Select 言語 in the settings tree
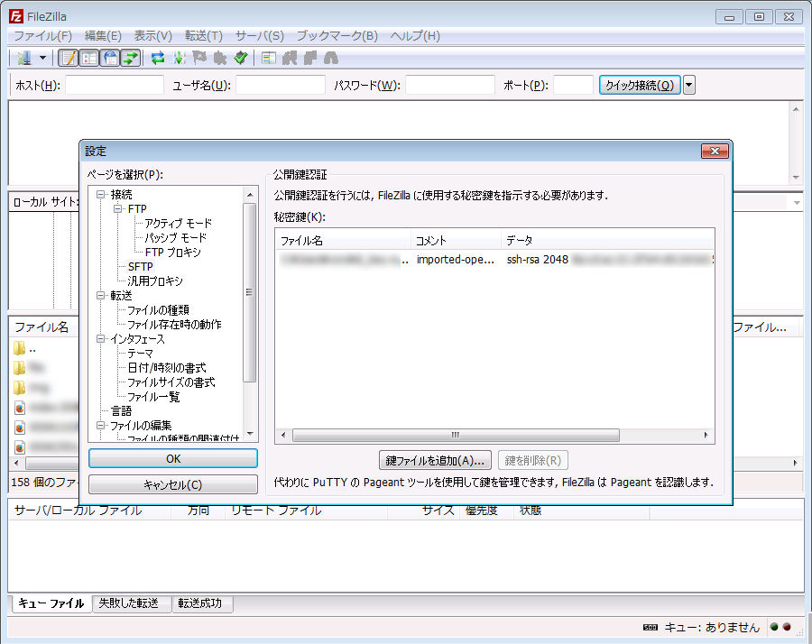The width and height of the screenshot is (812, 644). (121, 411)
